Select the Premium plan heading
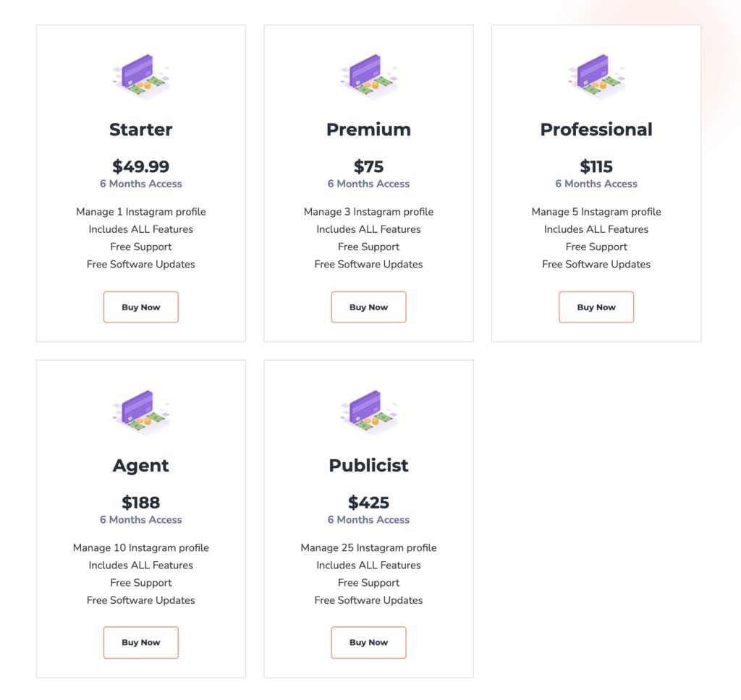Image resolution: width=741 pixels, height=700 pixels. point(368,129)
